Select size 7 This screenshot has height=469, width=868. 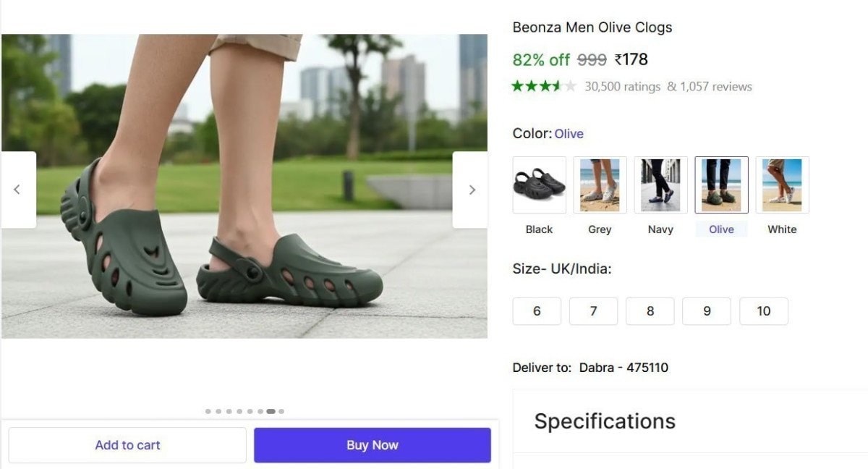point(593,310)
